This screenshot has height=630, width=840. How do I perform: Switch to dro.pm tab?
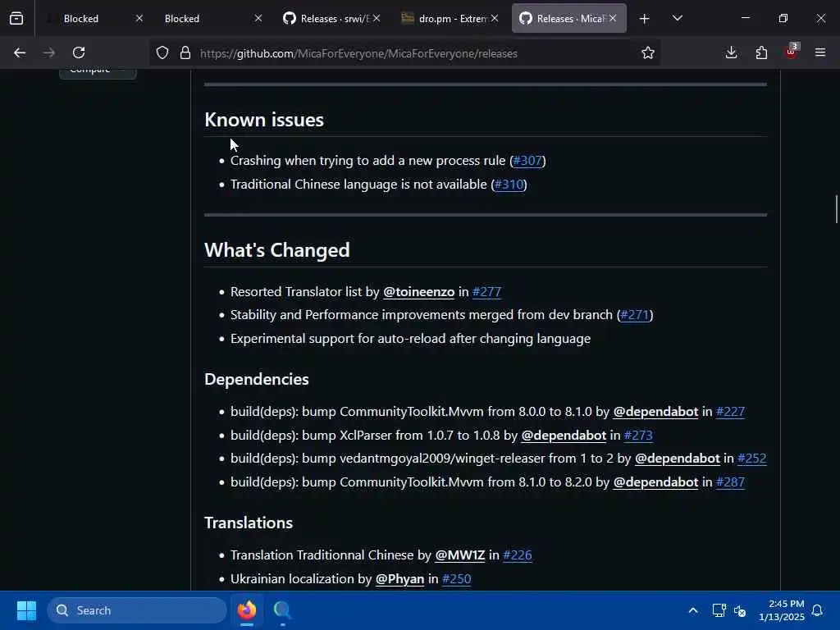[450, 18]
